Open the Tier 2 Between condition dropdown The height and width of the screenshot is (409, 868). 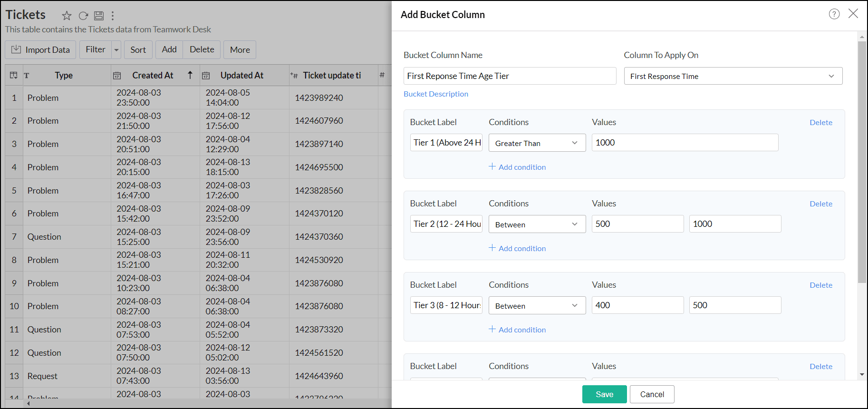(x=537, y=224)
